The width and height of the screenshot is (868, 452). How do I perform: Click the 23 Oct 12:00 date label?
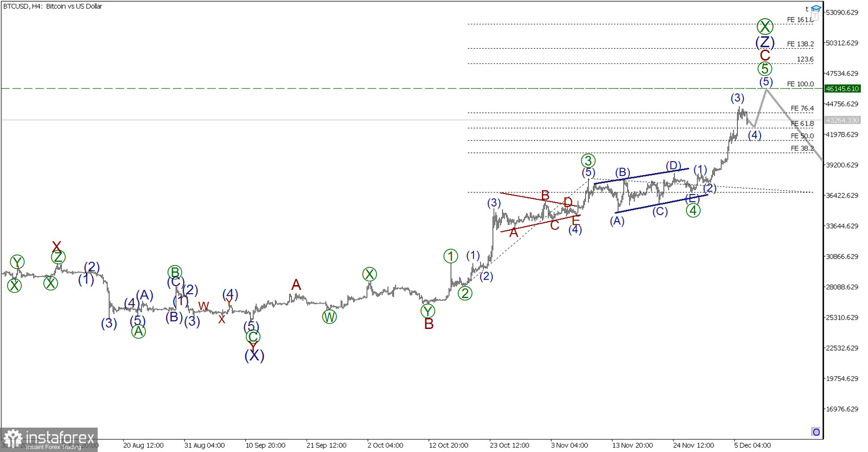509,445
